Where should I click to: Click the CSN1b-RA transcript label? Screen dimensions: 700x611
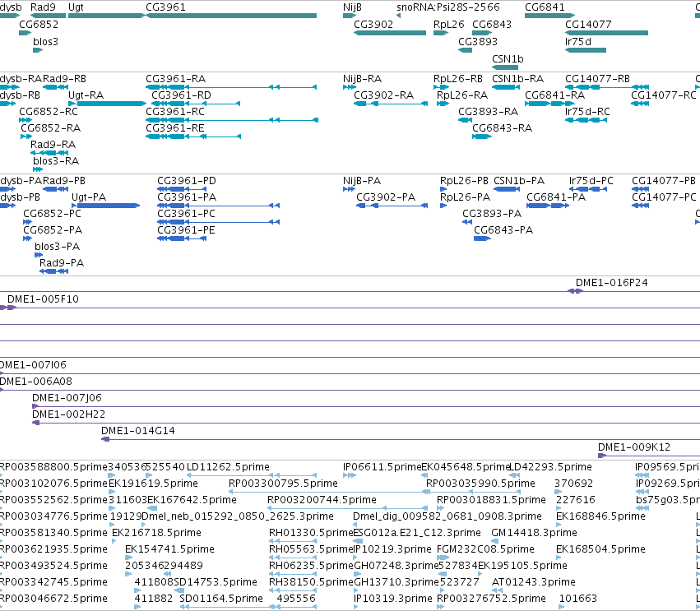tap(517, 79)
